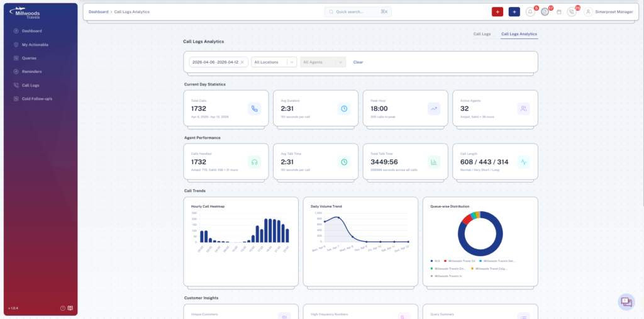
Task: Expand the All Agents dropdown
Action: [323, 62]
